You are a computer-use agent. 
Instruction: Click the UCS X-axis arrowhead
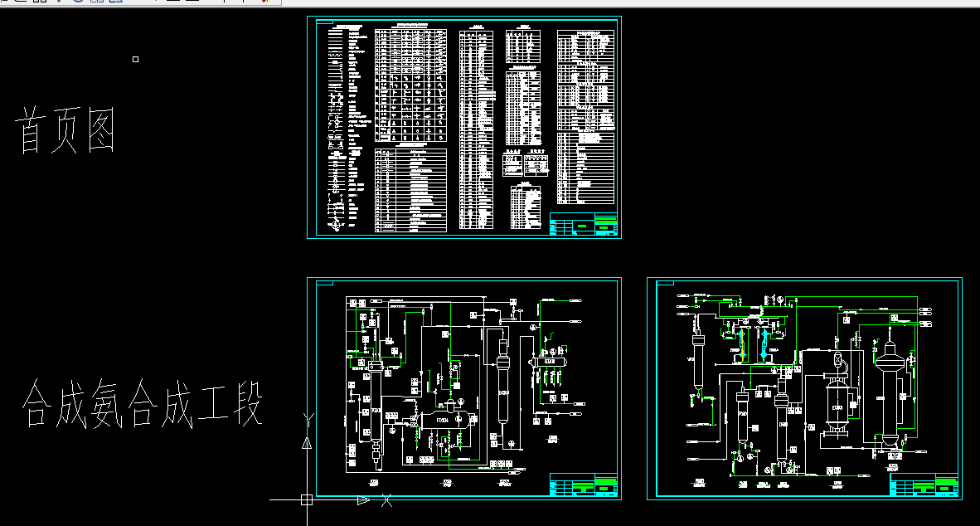click(363, 499)
